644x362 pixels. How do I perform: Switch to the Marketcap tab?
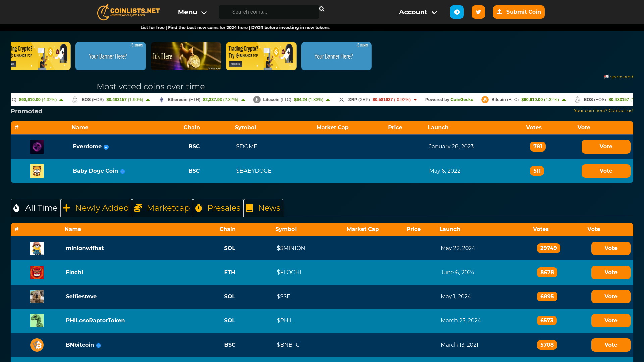coord(162,208)
